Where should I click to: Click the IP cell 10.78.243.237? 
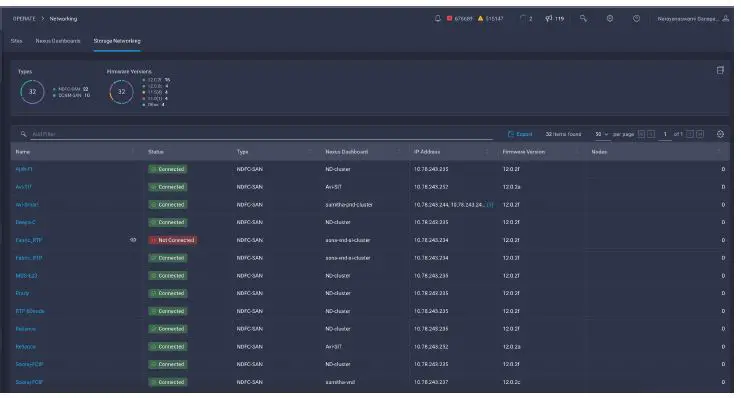point(431,382)
